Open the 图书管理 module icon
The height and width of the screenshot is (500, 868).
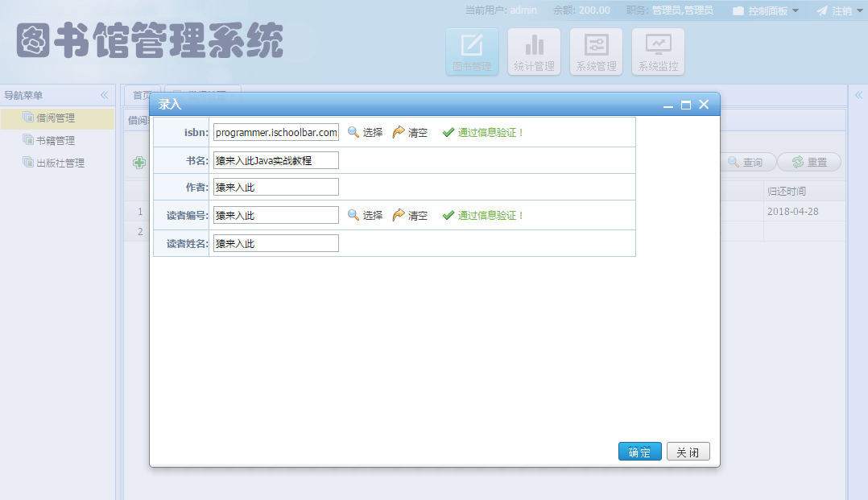[472, 51]
